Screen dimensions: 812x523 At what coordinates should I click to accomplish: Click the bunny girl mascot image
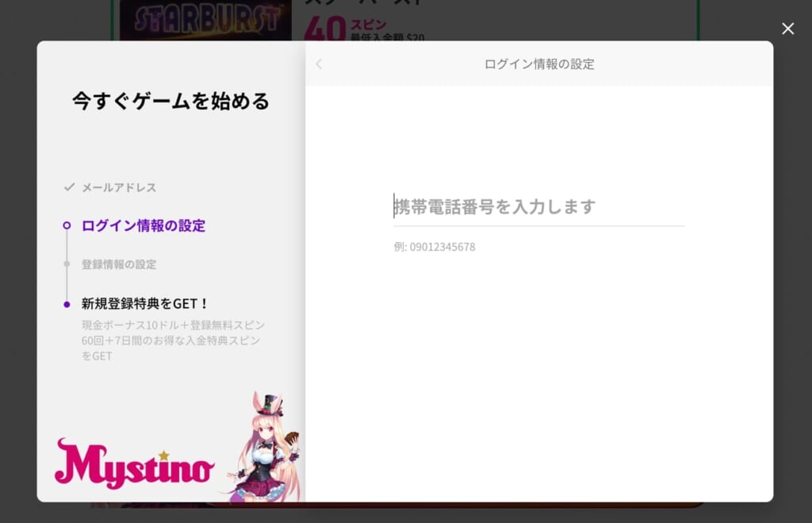(x=266, y=447)
